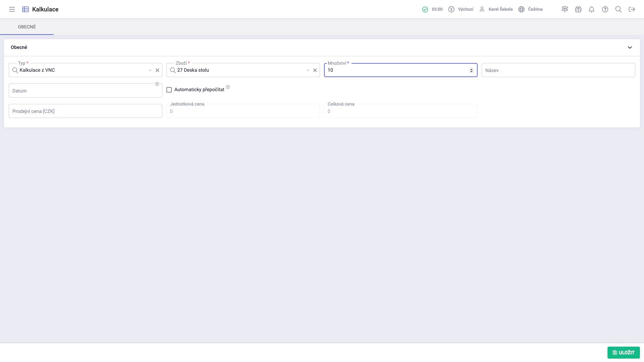Open the notifications bell
This screenshot has width=644, height=362.
click(592, 9)
